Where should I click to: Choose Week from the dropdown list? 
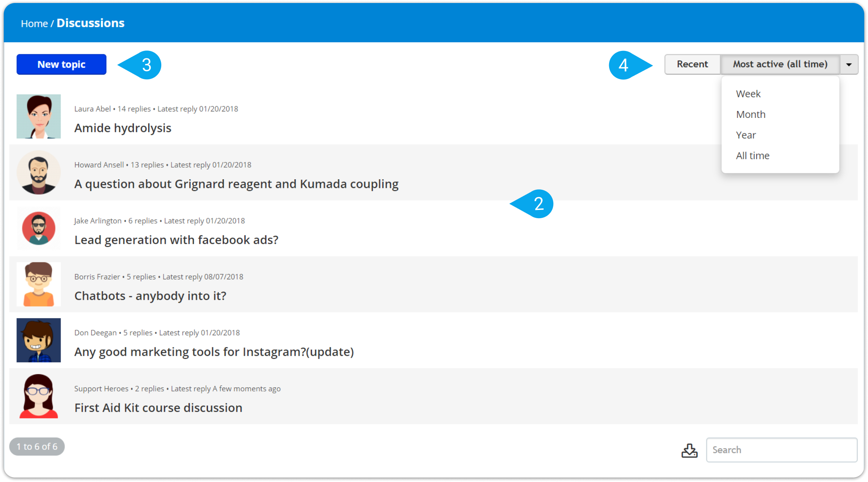pyautogui.click(x=748, y=94)
